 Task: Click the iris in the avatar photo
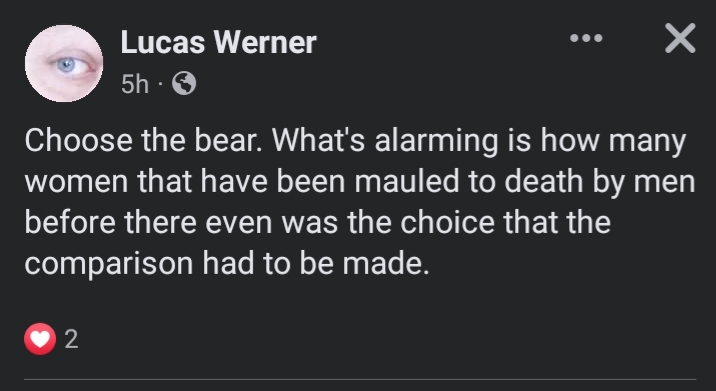67,65
